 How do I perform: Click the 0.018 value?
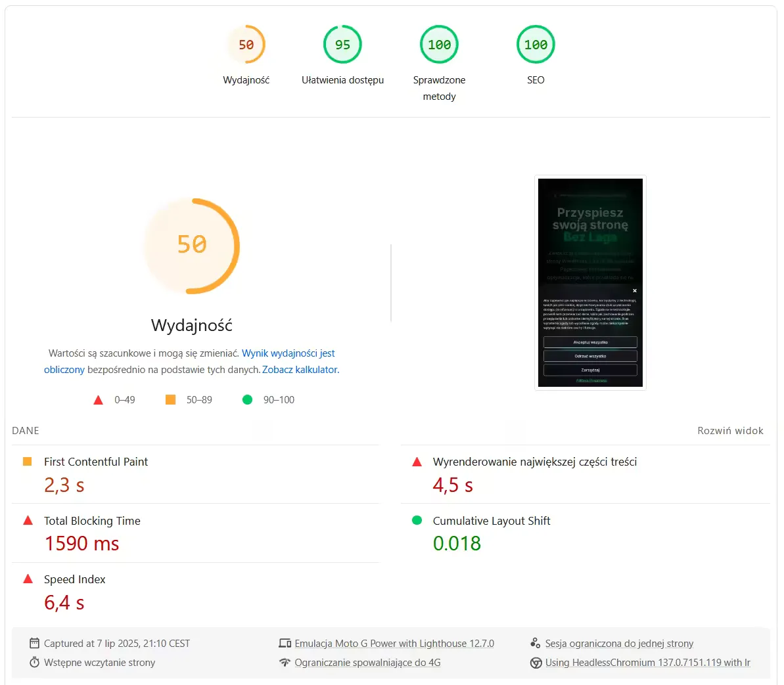point(457,543)
